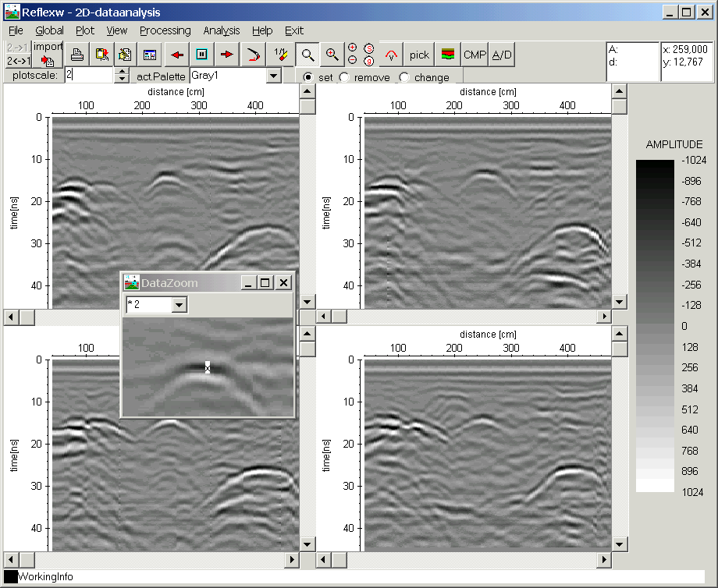The image size is (718, 588).
Task: Click the print icon in toolbar
Action: pyautogui.click(x=77, y=55)
